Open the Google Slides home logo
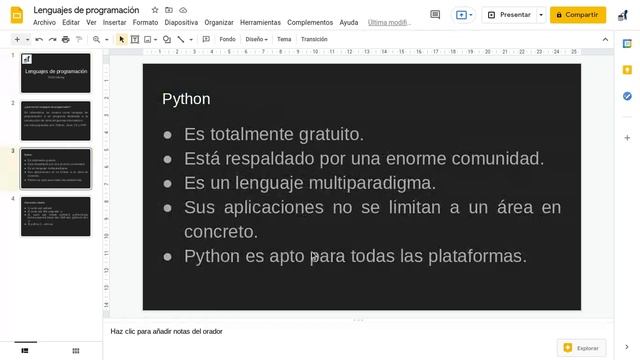 click(x=17, y=16)
